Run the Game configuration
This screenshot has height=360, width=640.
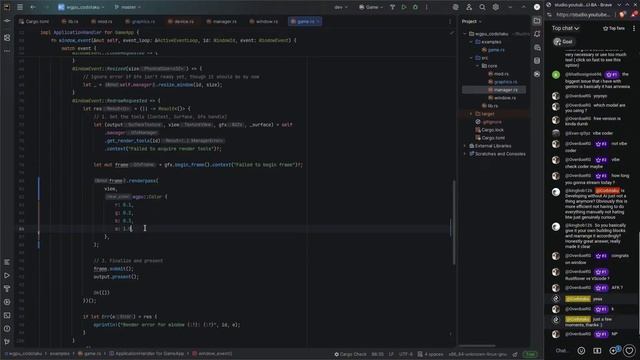(x=404, y=7)
